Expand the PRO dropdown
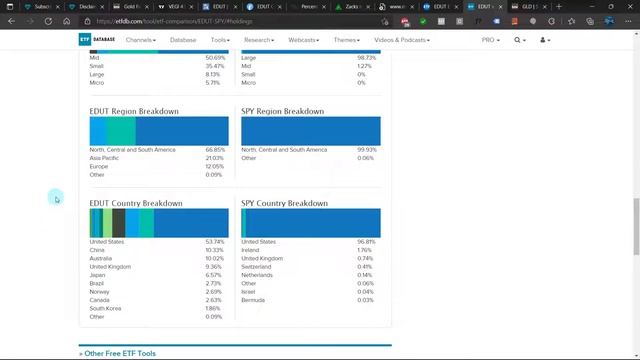Screen dimensions: 640x360 (x=490, y=40)
